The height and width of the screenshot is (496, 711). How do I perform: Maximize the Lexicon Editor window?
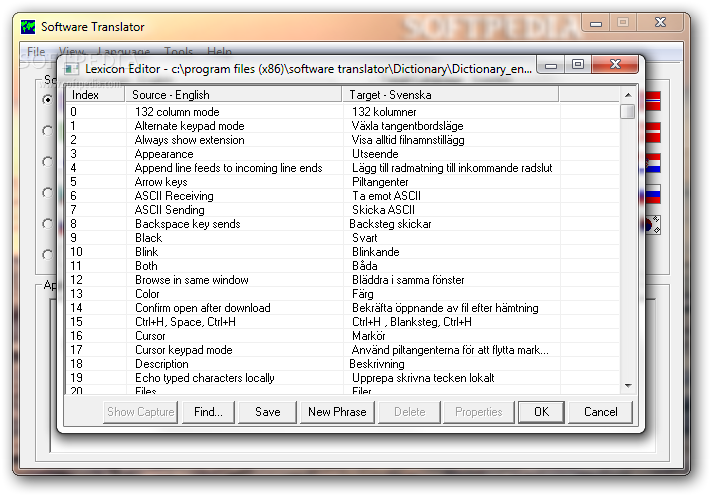tap(578, 64)
